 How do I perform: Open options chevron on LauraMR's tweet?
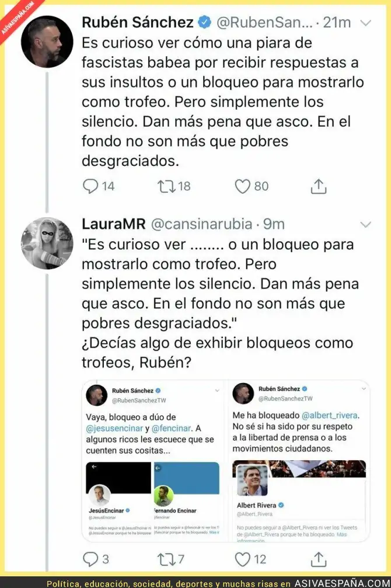365,225
